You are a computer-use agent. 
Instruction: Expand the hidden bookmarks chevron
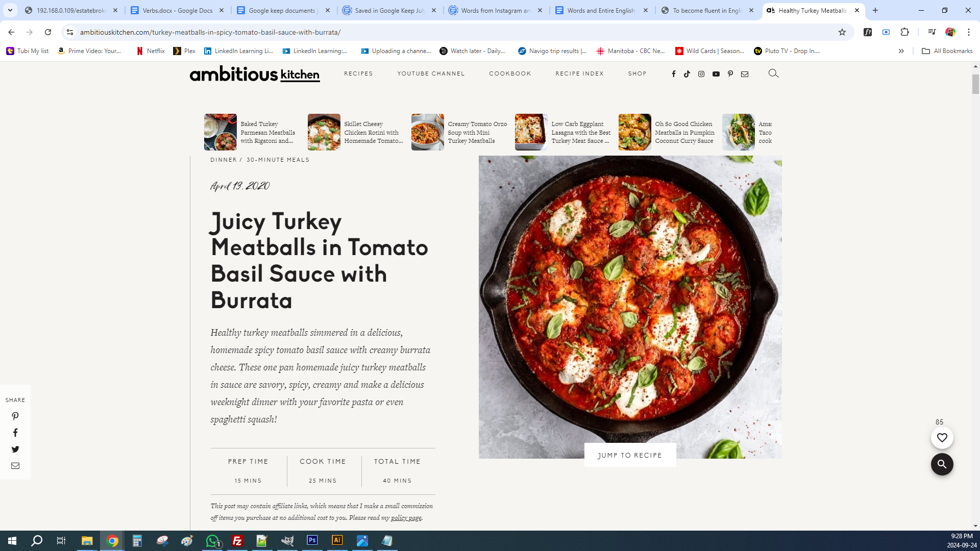[901, 51]
